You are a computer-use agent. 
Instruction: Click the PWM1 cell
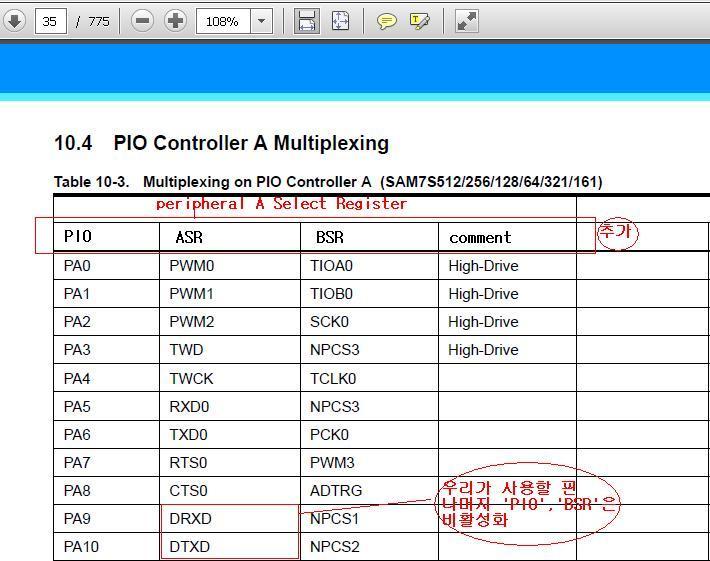(230, 294)
